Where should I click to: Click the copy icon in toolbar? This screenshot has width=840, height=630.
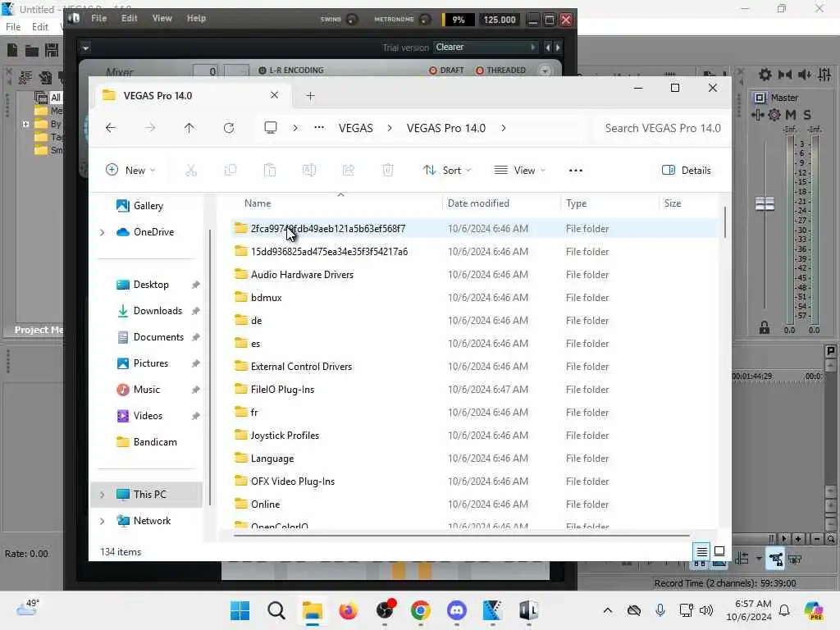[x=231, y=171]
